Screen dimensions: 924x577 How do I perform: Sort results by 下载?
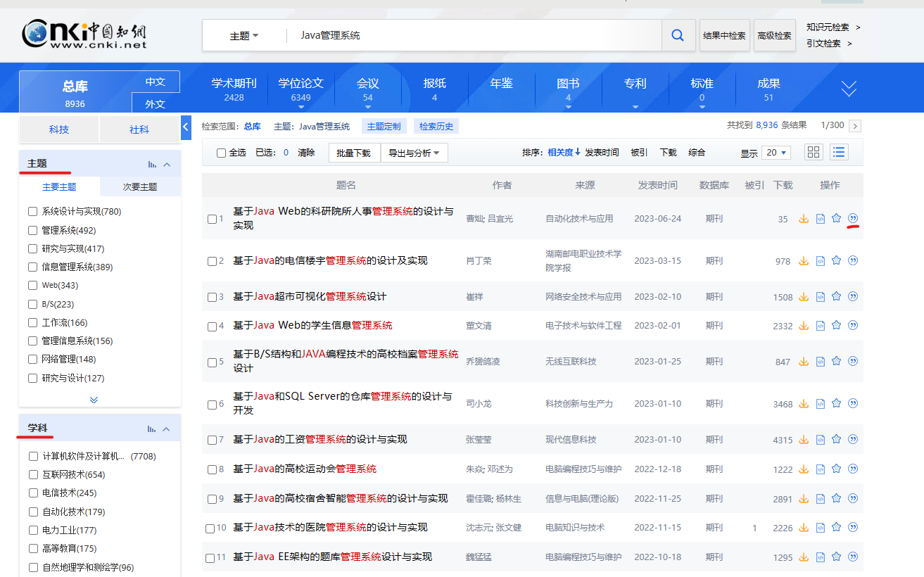click(668, 152)
